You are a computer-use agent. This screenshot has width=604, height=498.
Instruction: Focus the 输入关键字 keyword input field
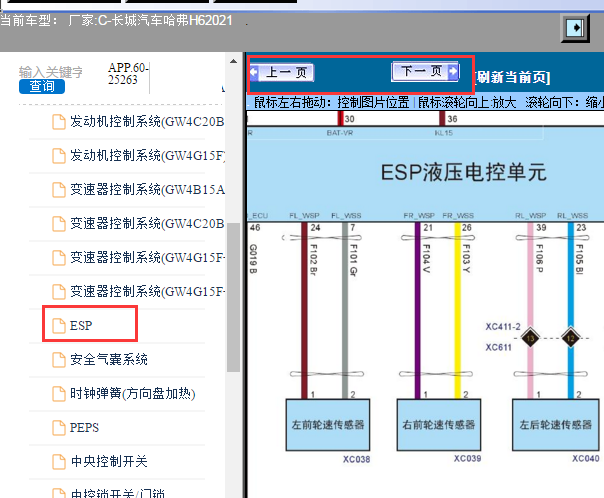click(51, 72)
